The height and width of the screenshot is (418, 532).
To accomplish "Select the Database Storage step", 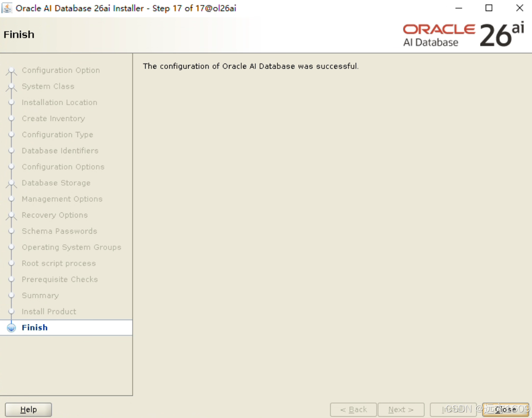I will coord(56,183).
